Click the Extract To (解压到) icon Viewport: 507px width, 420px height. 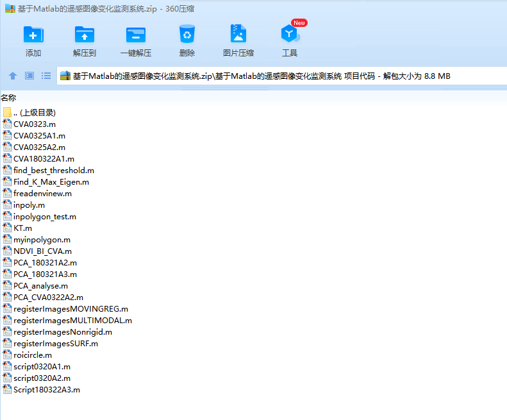tap(85, 35)
